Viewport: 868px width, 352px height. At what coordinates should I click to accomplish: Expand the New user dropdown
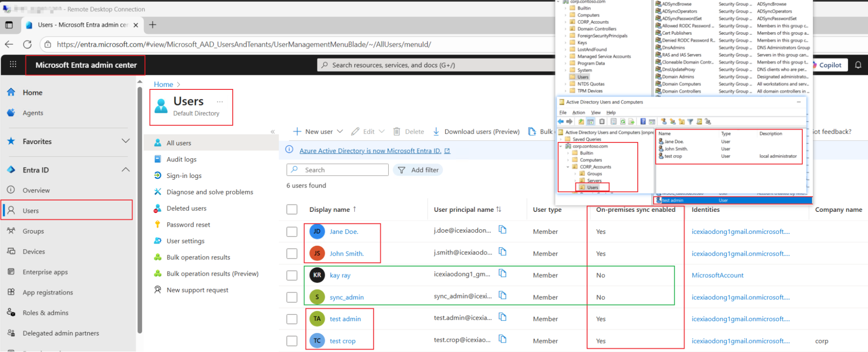(340, 132)
